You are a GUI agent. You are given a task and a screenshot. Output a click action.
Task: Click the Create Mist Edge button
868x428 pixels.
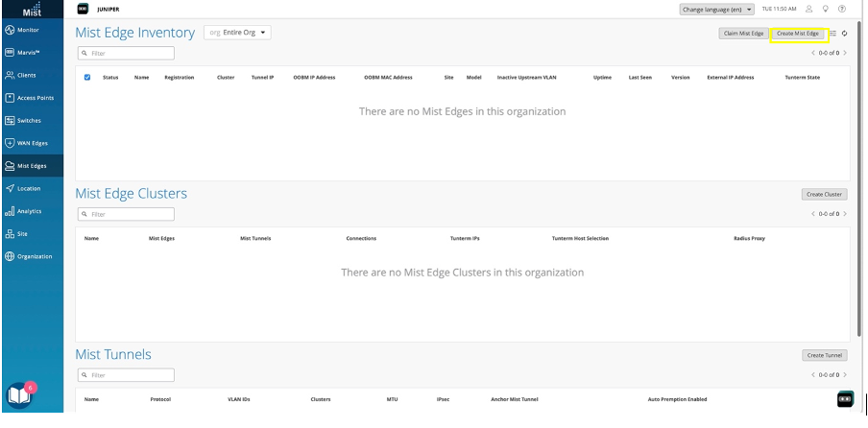798,34
